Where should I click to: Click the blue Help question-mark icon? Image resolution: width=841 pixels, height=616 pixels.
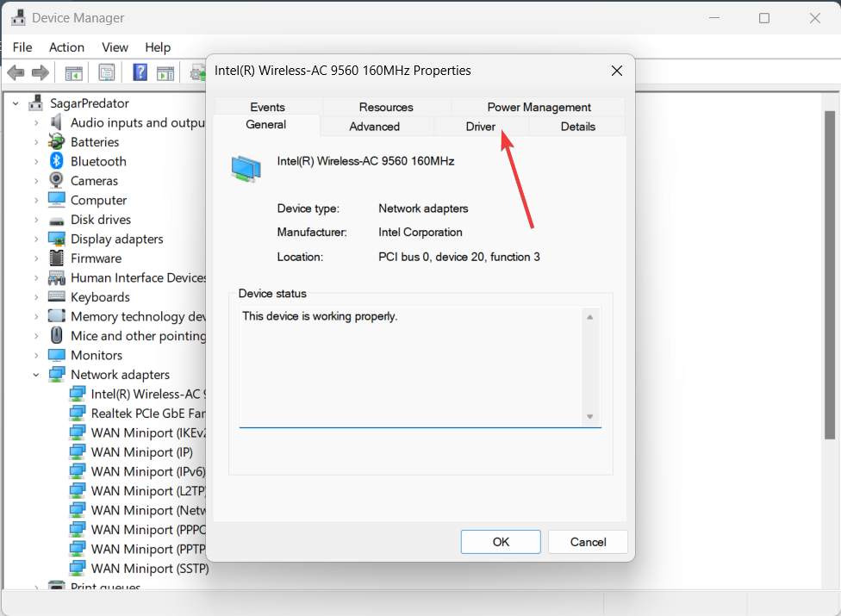pos(140,72)
